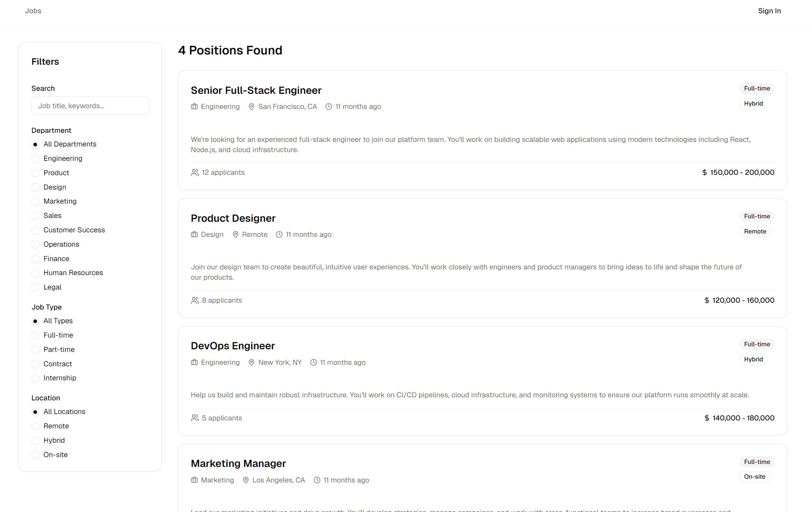This screenshot has width=812, height=512.
Task: Click the applicants icon on the DevOps Engineer card
Action: coord(195,417)
